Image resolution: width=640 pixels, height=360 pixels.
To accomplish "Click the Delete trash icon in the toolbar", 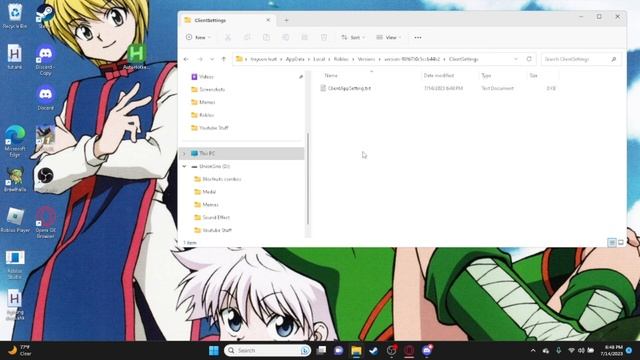I will pos(324,38).
